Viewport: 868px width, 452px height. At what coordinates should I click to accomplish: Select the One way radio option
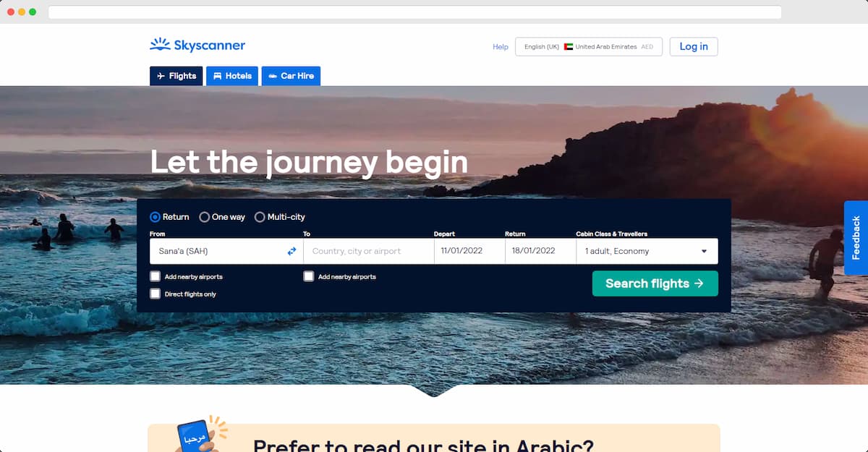coord(204,217)
